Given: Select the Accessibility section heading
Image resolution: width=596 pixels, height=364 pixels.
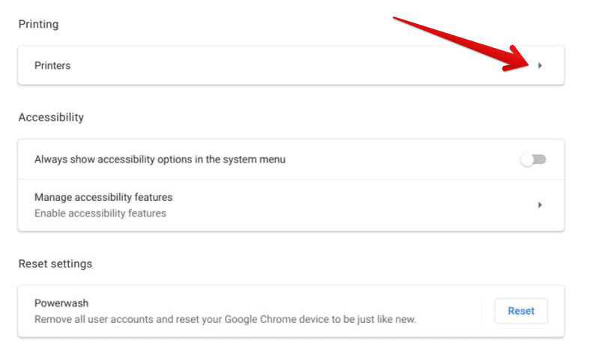Looking at the screenshot, I should pos(51,118).
